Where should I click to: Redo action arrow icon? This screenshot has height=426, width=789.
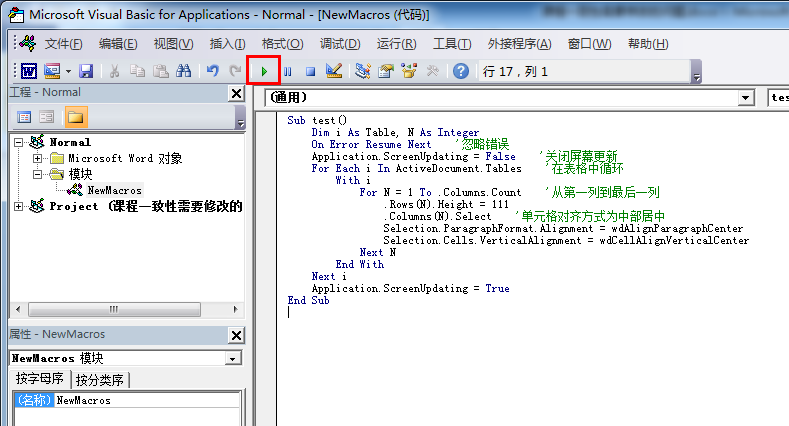point(235,71)
